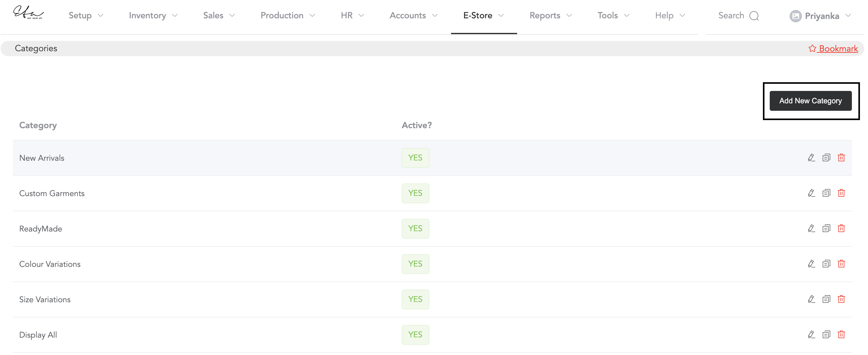
Task: Duplicate the ReadyMade category
Action: 826,228
